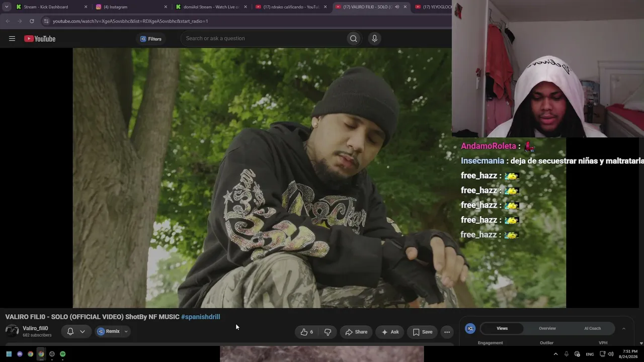Click the vidIQ Remix button
The height and width of the screenshot is (362, 644).
pos(108,332)
